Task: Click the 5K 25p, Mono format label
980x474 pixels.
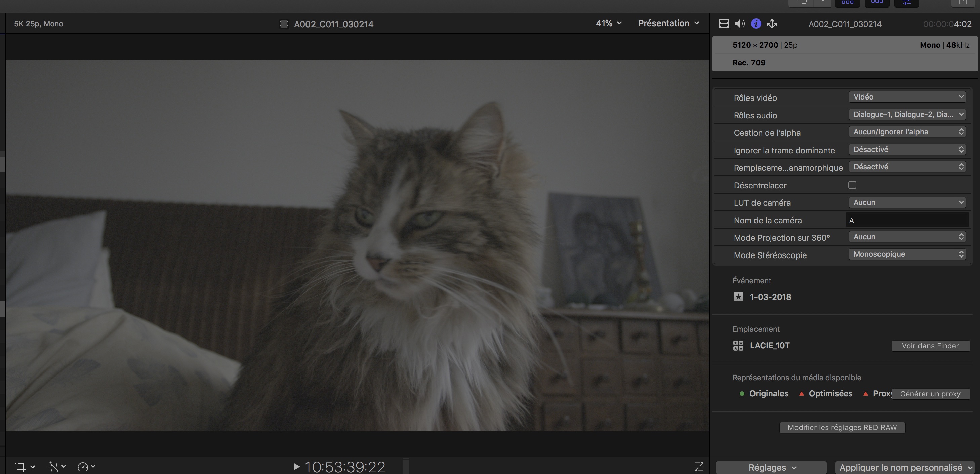Action: pos(39,24)
